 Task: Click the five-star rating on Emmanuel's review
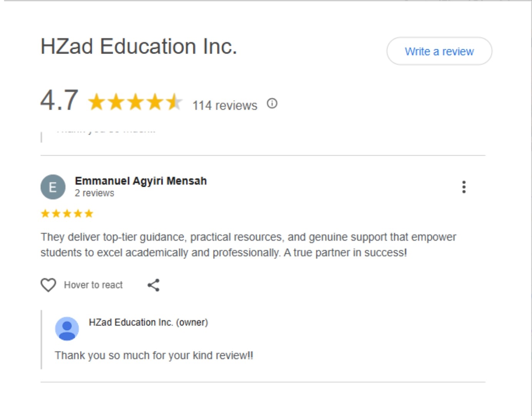tap(67, 213)
